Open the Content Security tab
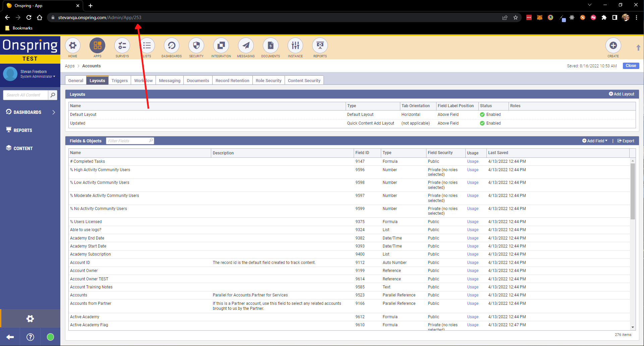This screenshot has width=644, height=346. tap(304, 80)
